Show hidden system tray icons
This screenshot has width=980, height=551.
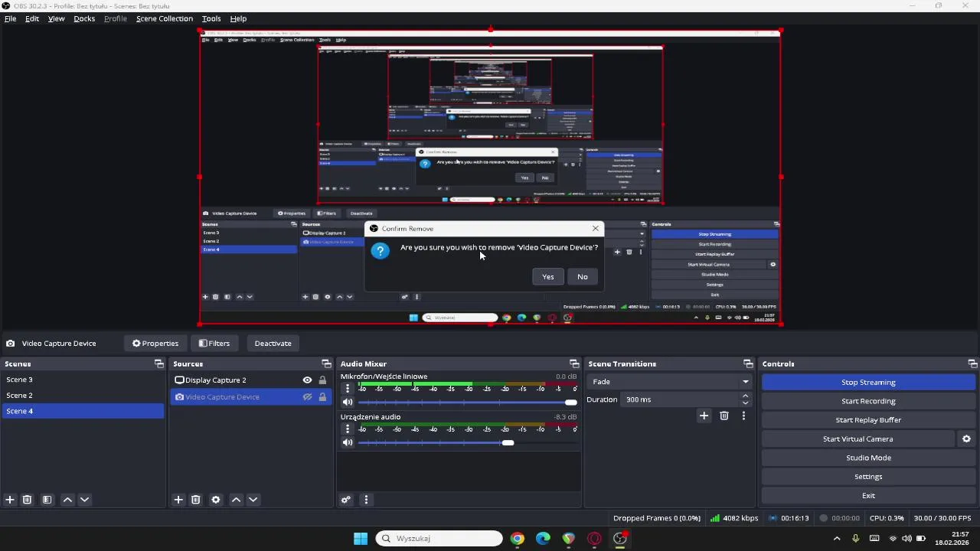point(837,539)
